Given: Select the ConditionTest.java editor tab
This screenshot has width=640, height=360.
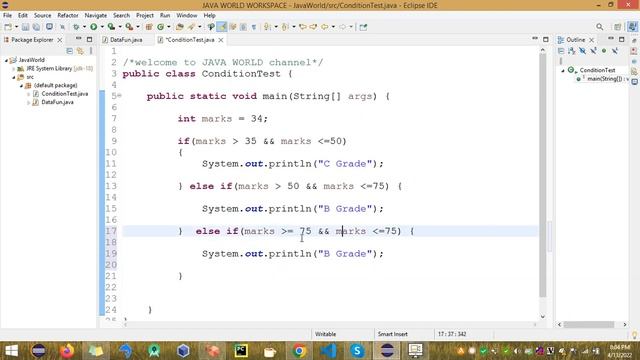Looking at the screenshot, I should (190, 40).
